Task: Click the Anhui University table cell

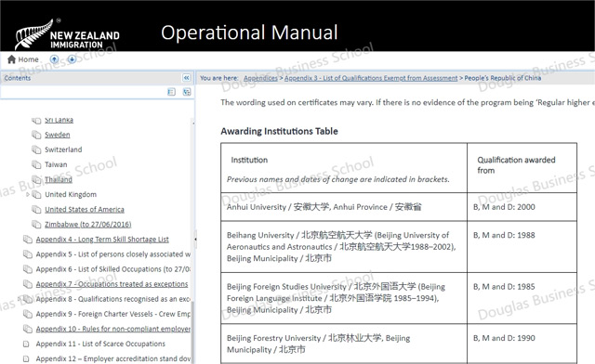Action: (344, 207)
